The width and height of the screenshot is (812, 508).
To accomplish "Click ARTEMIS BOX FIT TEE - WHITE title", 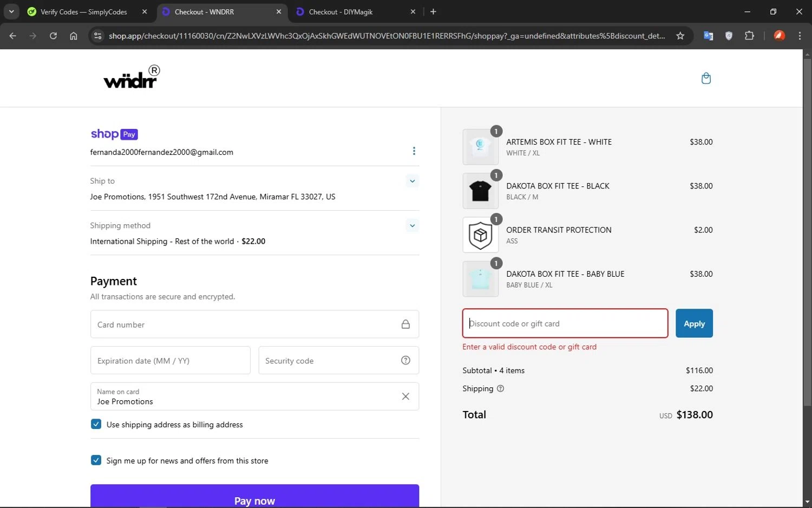I will click(x=559, y=142).
